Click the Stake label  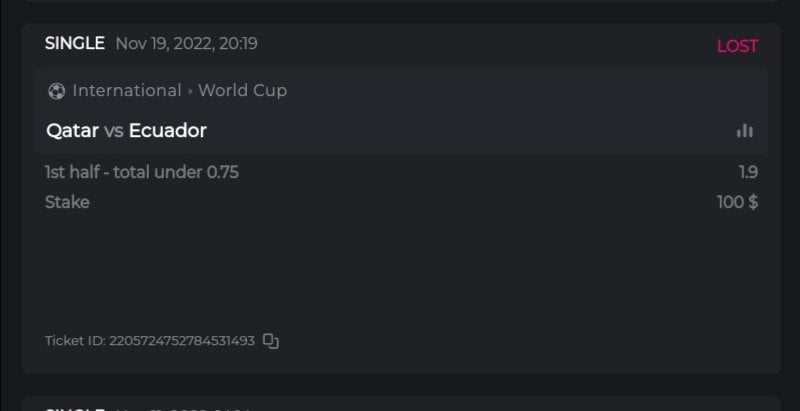(67, 202)
